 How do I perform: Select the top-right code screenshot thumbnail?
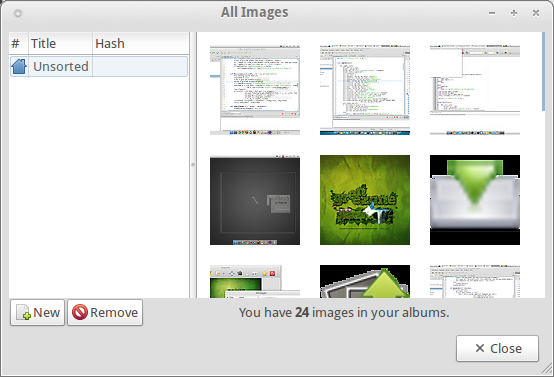pyautogui.click(x=475, y=90)
